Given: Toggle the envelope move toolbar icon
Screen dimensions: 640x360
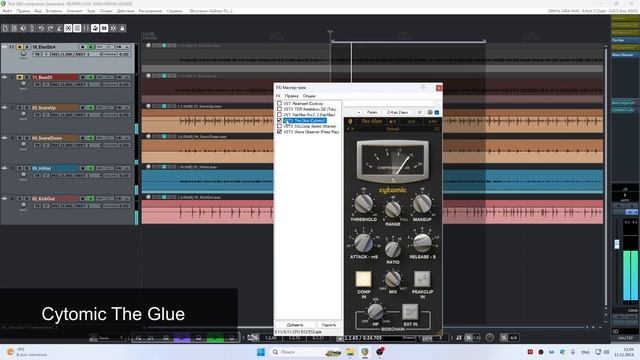Looking at the screenshot, I should [95, 28].
